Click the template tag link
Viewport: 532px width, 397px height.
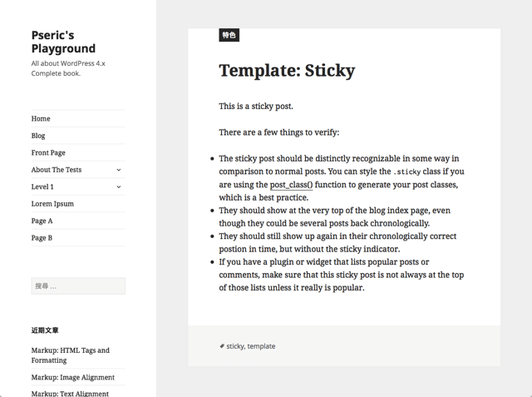click(x=261, y=346)
